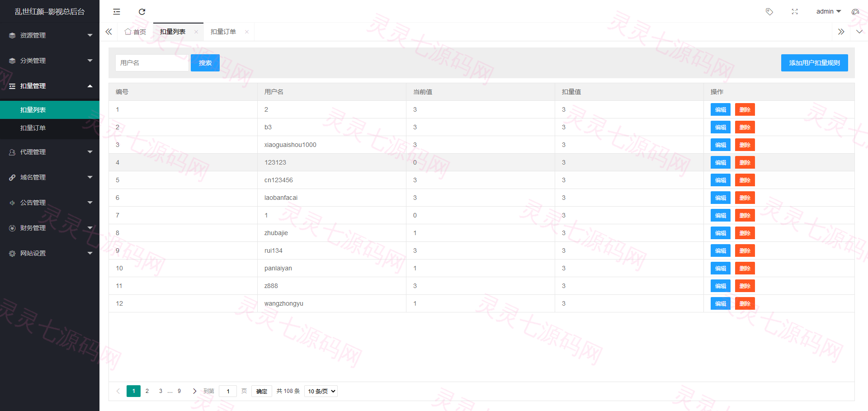Delete the row for wangzhongyu
The image size is (868, 411).
point(745,303)
